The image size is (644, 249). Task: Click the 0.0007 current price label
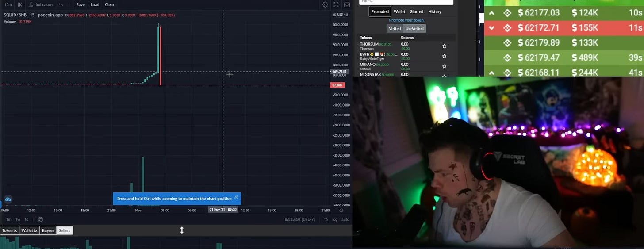337,85
